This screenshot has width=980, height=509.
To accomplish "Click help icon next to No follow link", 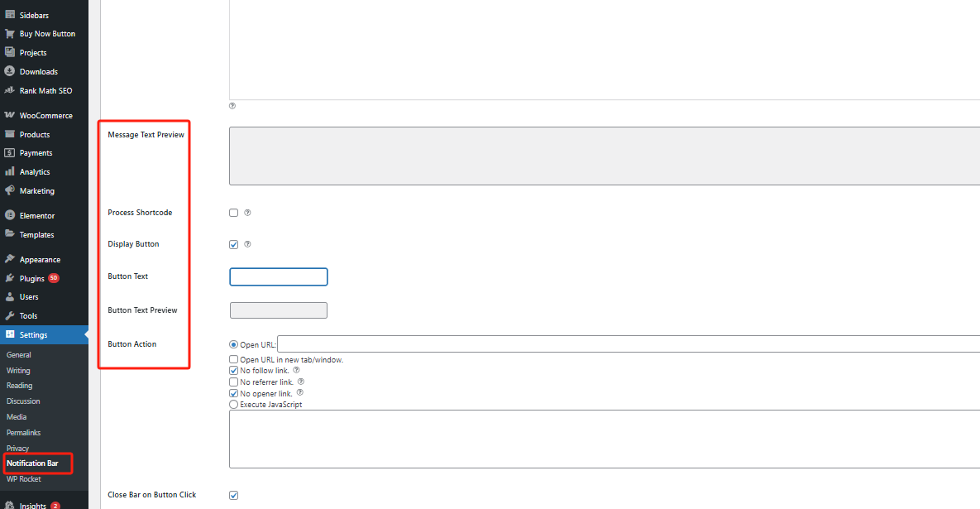I will pyautogui.click(x=296, y=370).
